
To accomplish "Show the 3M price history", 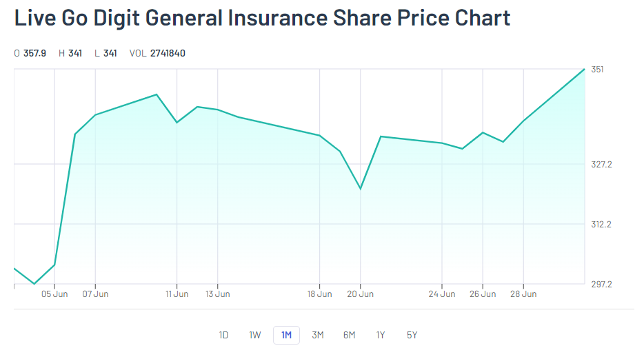I will click(318, 336).
